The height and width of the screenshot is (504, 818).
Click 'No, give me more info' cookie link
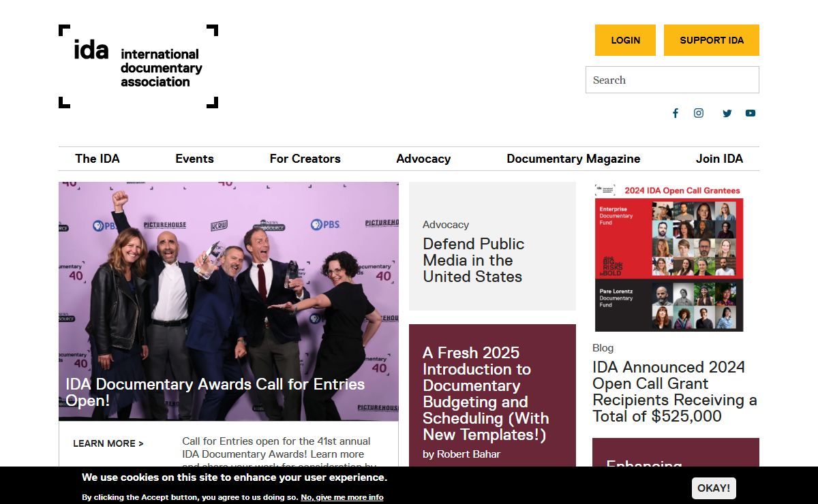(x=342, y=497)
